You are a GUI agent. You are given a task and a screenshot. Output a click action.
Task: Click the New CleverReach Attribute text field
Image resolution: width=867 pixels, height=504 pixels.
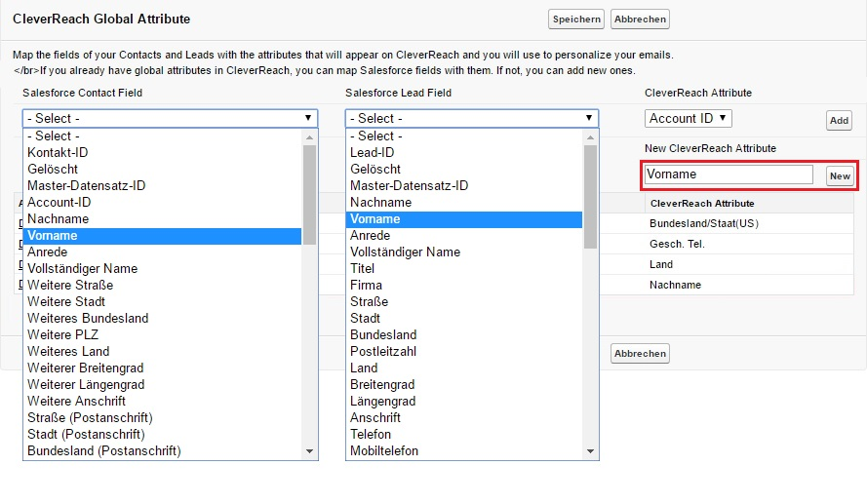pyautogui.click(x=729, y=174)
